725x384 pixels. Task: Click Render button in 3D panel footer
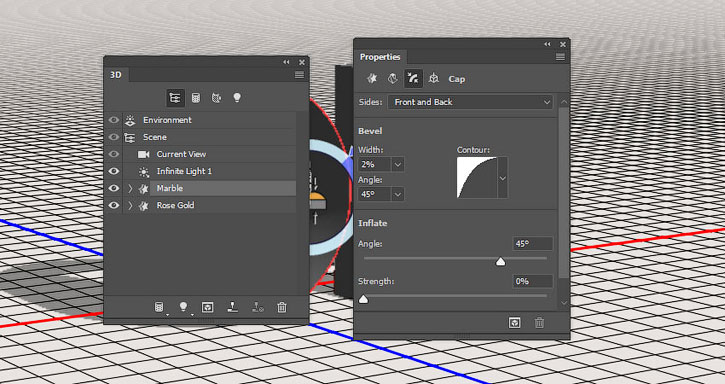click(x=208, y=307)
